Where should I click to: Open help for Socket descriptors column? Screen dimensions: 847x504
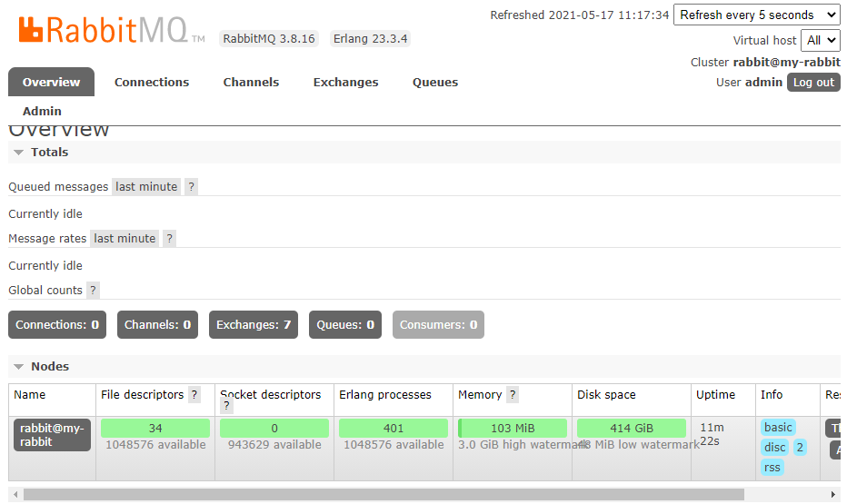point(227,406)
